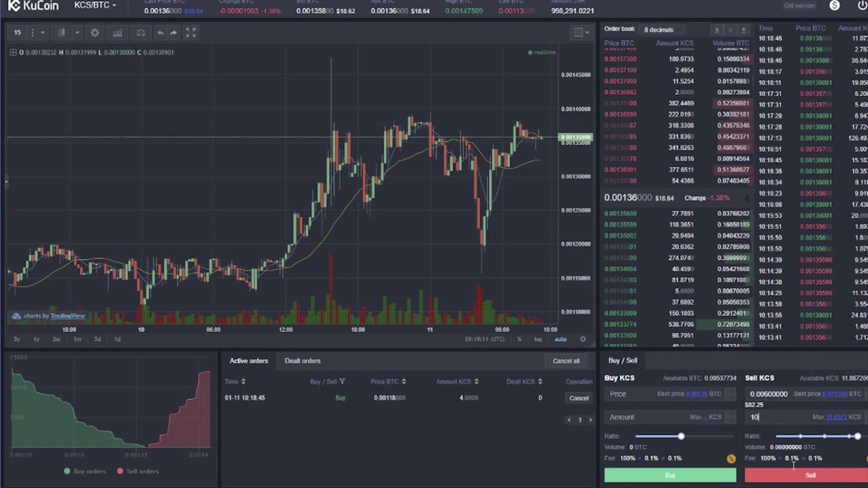
Task: Toggle Sell orders in depth chart legend
Action: [x=137, y=471]
